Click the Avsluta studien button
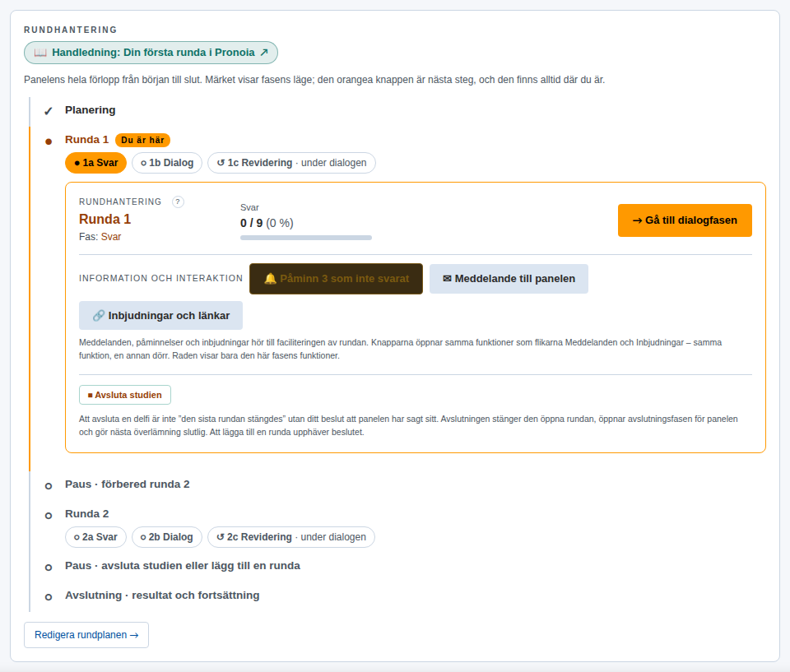This screenshot has width=790, height=672. [x=125, y=395]
